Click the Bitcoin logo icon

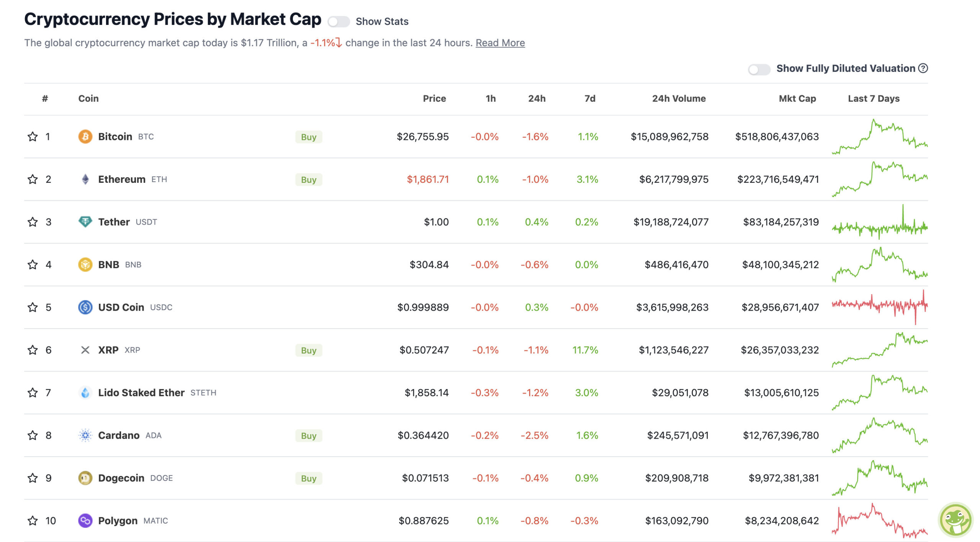(x=85, y=137)
